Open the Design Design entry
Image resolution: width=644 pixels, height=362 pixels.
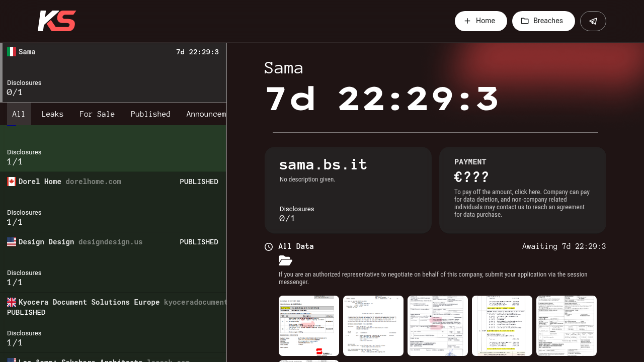pyautogui.click(x=113, y=262)
